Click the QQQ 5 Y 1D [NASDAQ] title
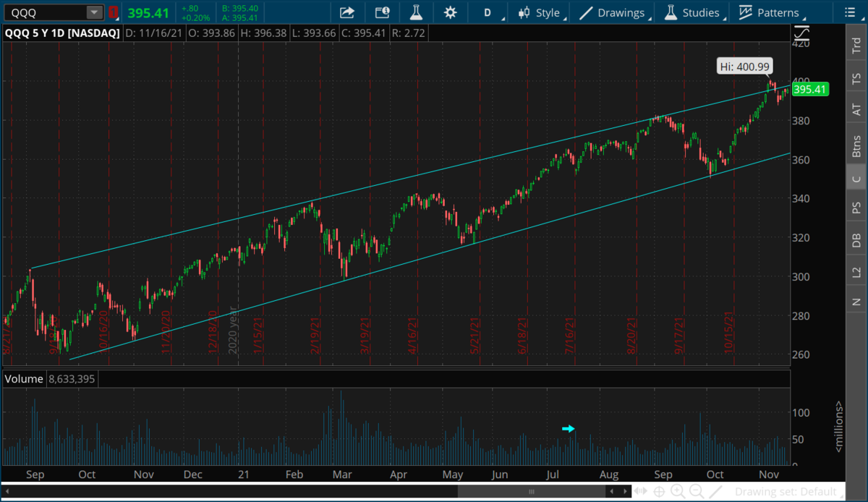The height and width of the screenshot is (502, 868). click(x=63, y=33)
